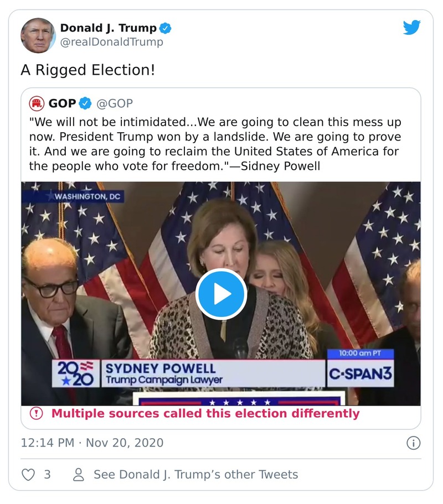Screen dimensions: 443x504
Task: Click the like count number 3
Action: coord(47,475)
